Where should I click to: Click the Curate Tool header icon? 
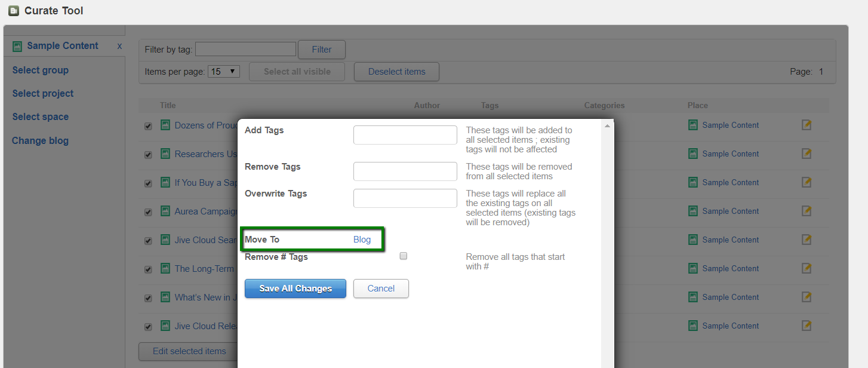(13, 11)
